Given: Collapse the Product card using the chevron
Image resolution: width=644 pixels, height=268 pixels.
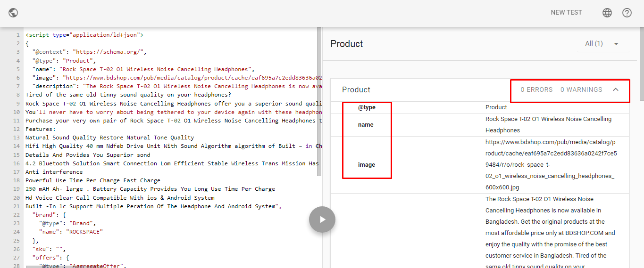Looking at the screenshot, I should pos(616,89).
